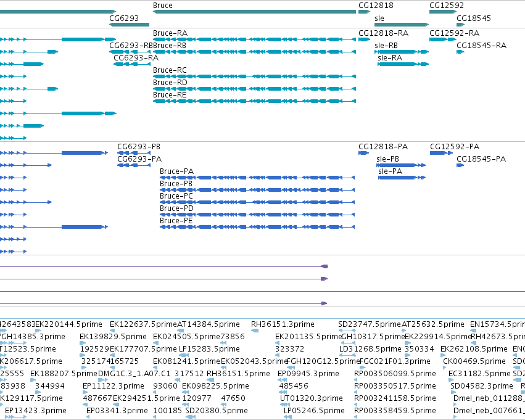The image size is (525, 420).
Task: Click the Bruce-RE transcript label
Action: click(x=170, y=95)
